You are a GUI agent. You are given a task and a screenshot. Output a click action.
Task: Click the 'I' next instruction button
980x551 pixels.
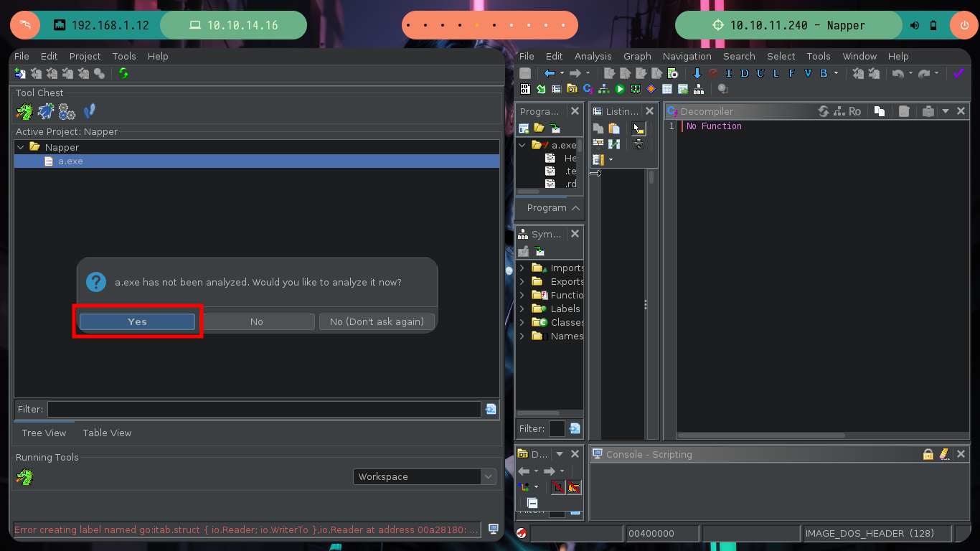(728, 73)
